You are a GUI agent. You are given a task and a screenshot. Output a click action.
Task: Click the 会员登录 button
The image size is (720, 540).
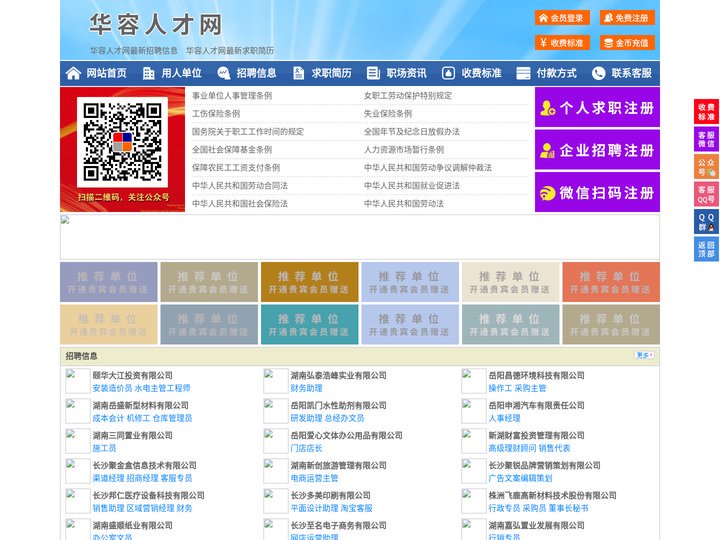pos(562,18)
